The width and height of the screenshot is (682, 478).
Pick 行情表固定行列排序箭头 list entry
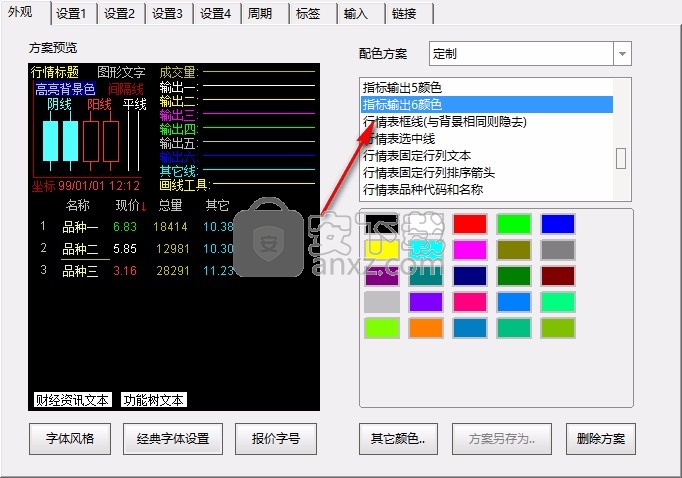[x=486, y=173]
